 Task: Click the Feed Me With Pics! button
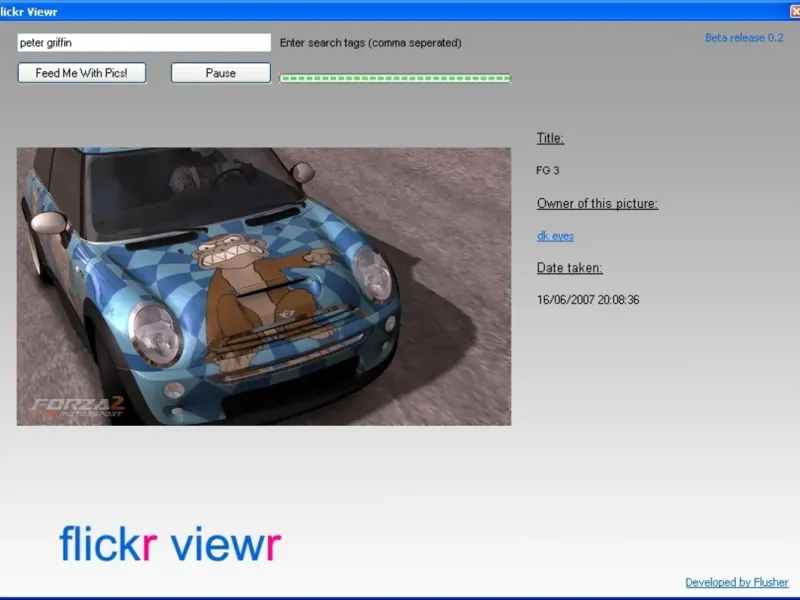[x=82, y=73]
